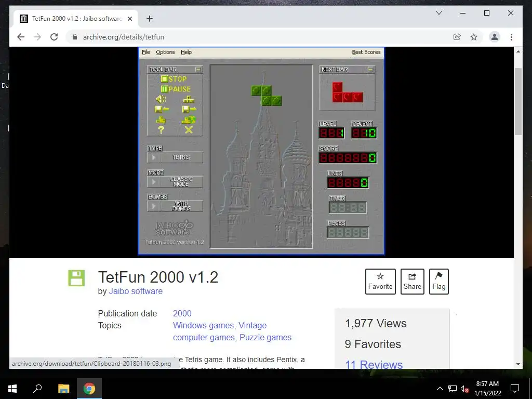Click the Share button

pos(412,282)
